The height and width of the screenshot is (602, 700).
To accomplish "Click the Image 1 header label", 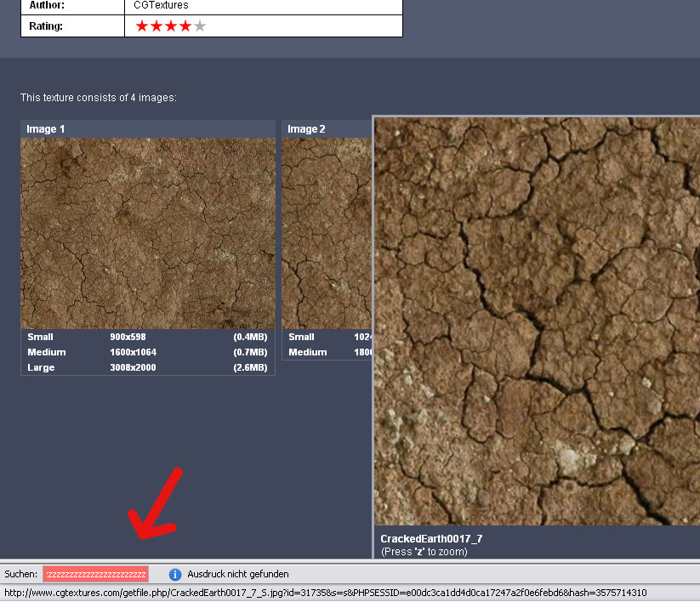I will point(46,129).
